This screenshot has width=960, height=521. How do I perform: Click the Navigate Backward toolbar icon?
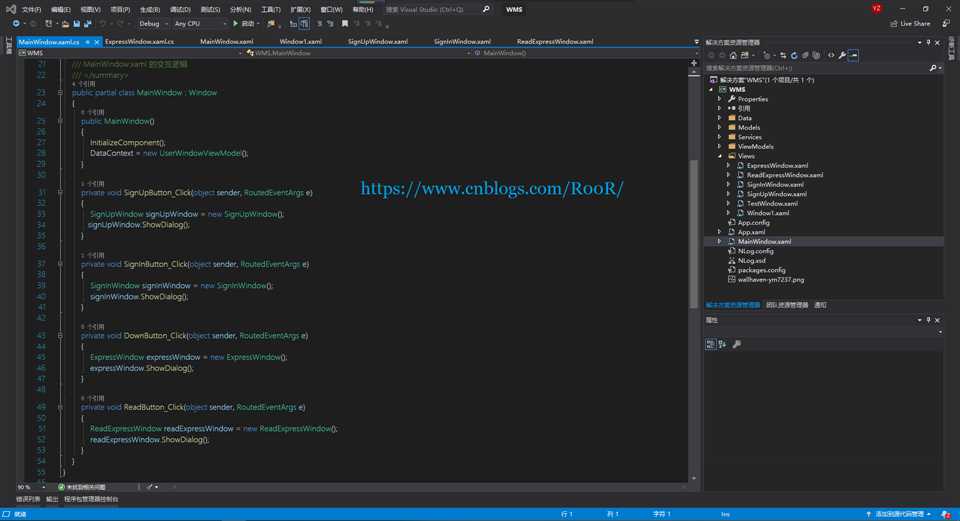[16, 23]
